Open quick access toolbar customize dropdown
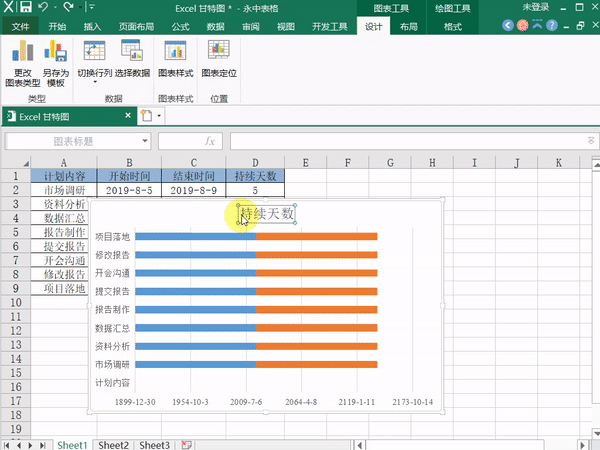The height and width of the screenshot is (450, 600). [x=91, y=7]
